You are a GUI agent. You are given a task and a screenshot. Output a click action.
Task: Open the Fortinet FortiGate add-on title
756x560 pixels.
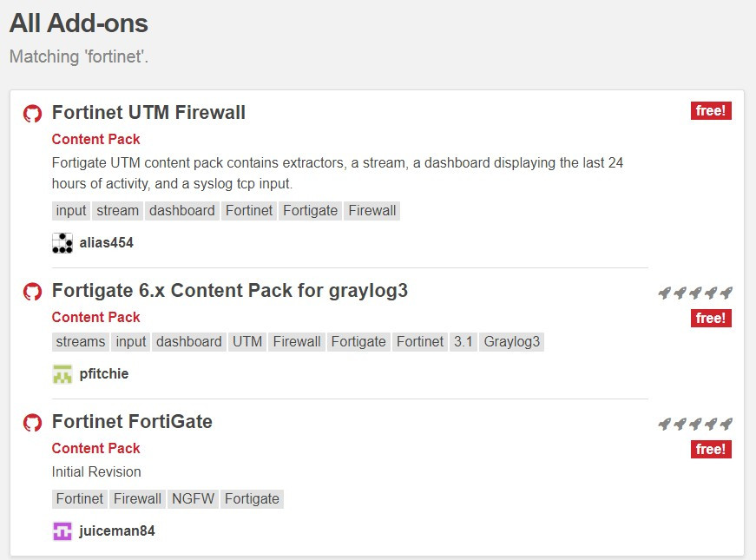click(132, 422)
